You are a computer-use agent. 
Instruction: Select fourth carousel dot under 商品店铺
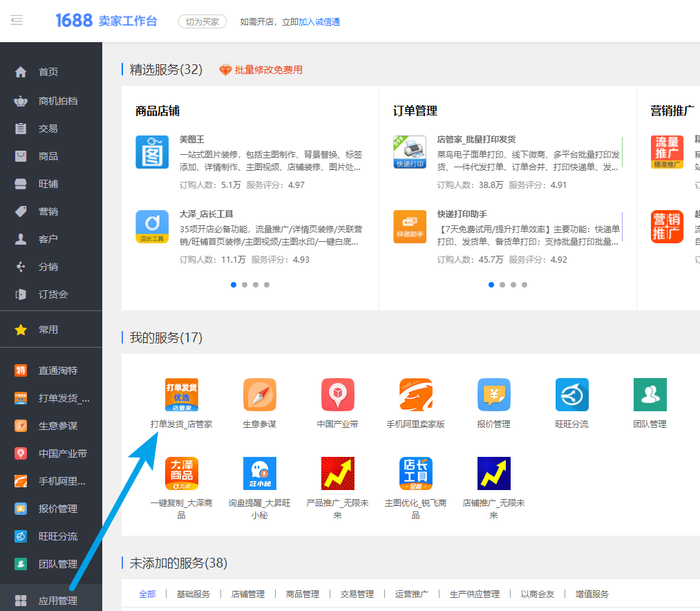[x=267, y=285]
